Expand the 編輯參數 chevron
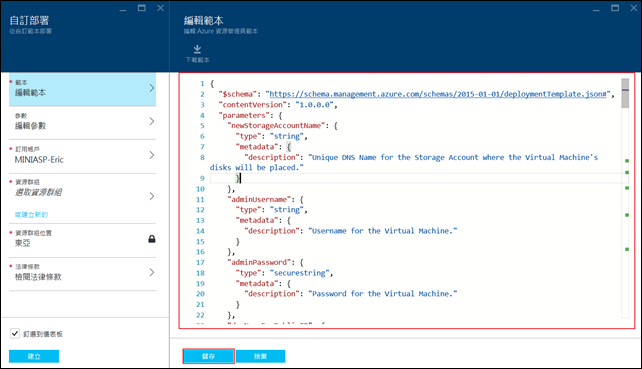 152,121
